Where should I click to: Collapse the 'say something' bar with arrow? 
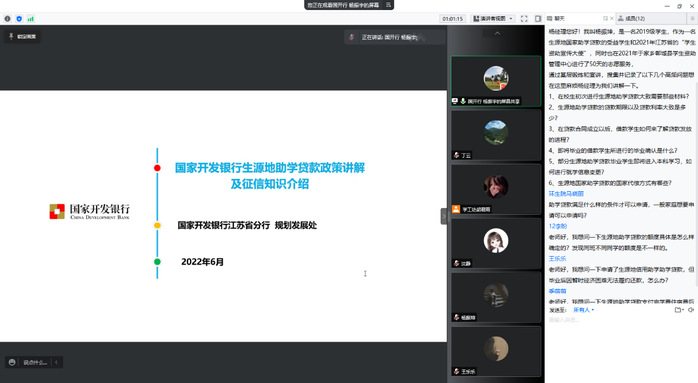point(56,362)
